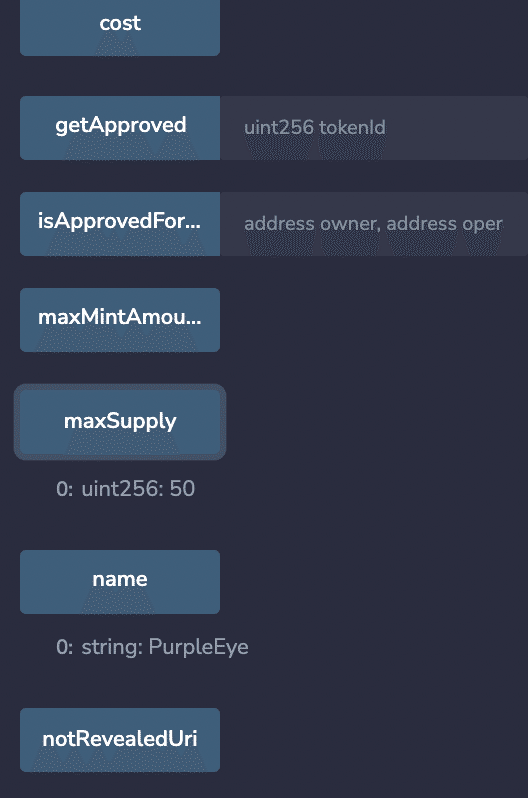
Task: Call the cost function button
Action: point(120,27)
